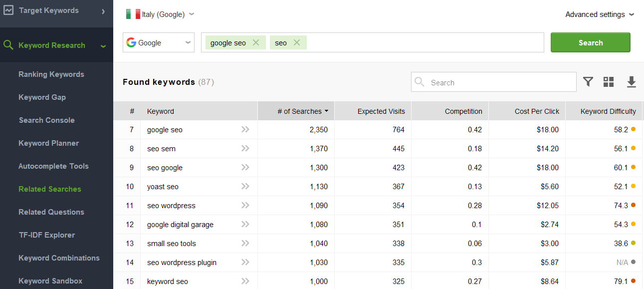Image resolution: width=644 pixels, height=289 pixels.
Task: Click the Italy flag icon
Action: (x=133, y=14)
